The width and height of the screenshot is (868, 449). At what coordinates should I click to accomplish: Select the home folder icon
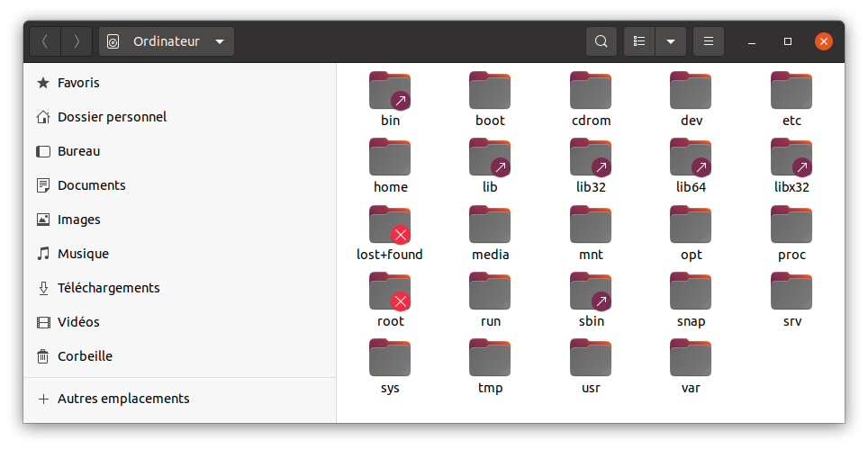click(390, 158)
